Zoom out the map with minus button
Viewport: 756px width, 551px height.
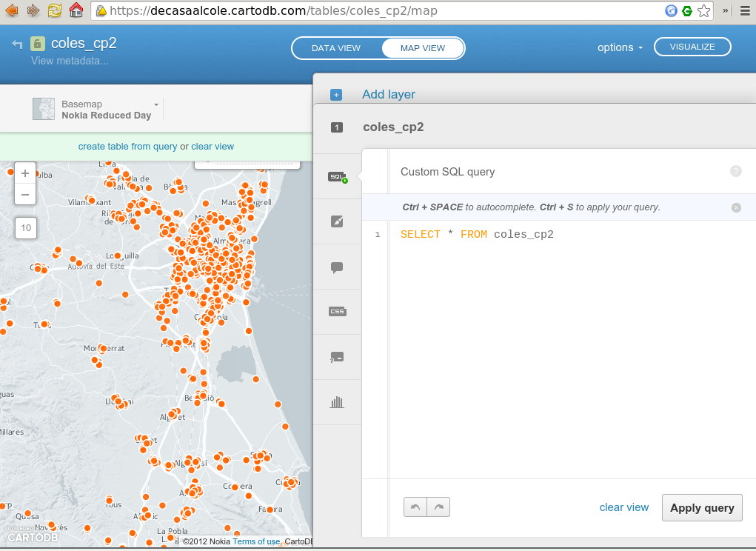(x=25, y=195)
